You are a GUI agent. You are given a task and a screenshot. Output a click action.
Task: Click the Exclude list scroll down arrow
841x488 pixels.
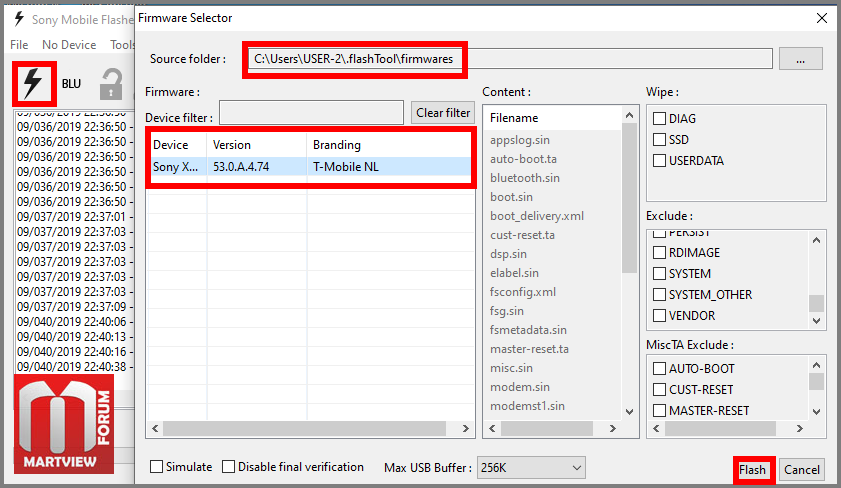816,321
